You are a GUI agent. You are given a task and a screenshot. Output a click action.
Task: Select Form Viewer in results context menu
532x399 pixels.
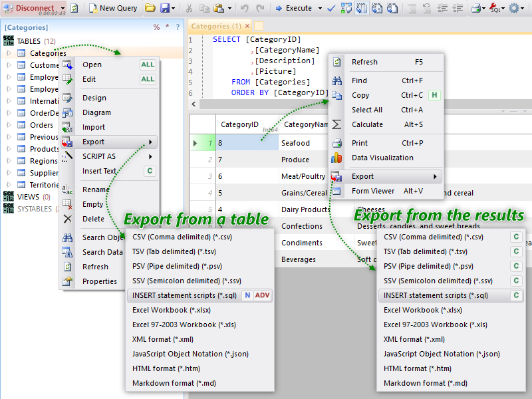coord(386,191)
